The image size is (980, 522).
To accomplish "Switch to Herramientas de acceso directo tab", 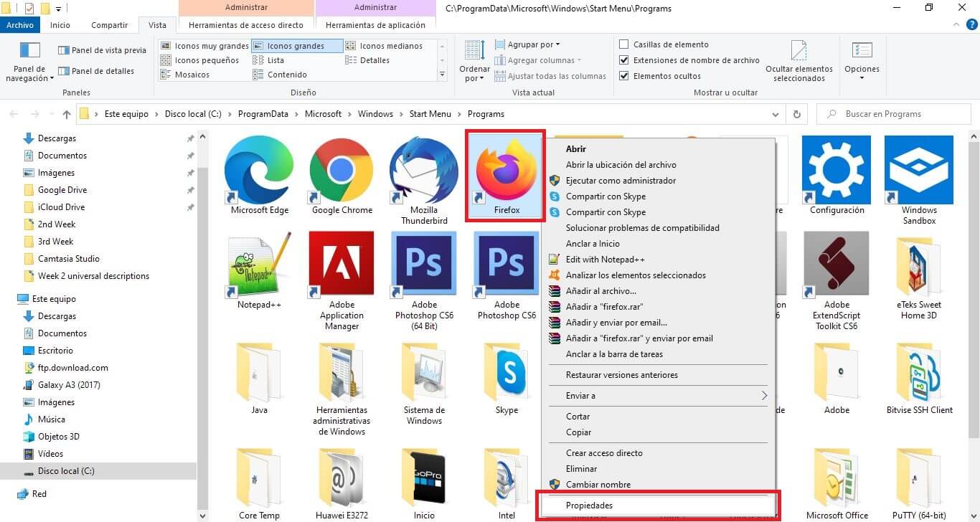I will pyautogui.click(x=246, y=25).
